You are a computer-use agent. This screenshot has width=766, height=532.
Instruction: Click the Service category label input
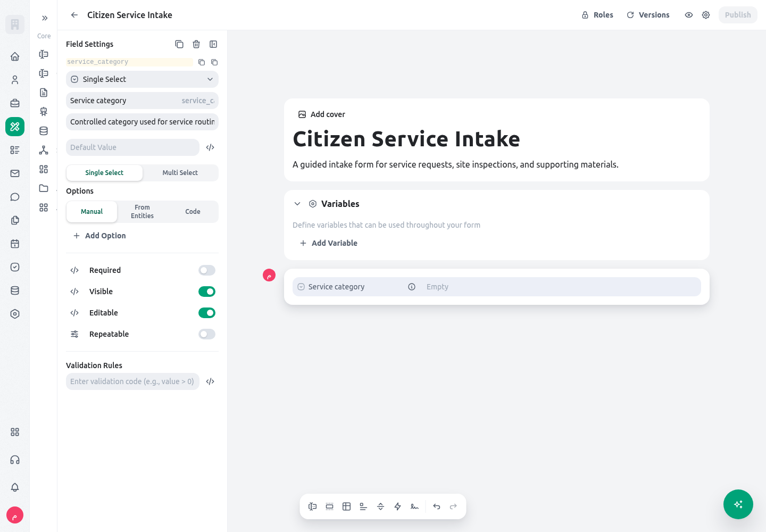[142, 101]
